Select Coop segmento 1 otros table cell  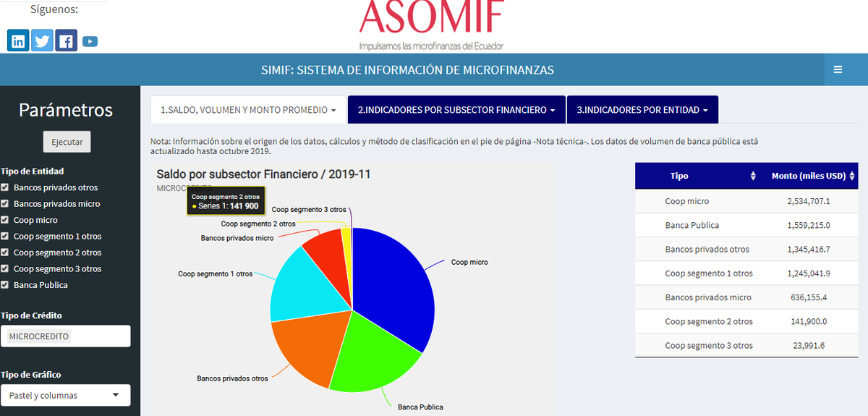[x=708, y=273]
